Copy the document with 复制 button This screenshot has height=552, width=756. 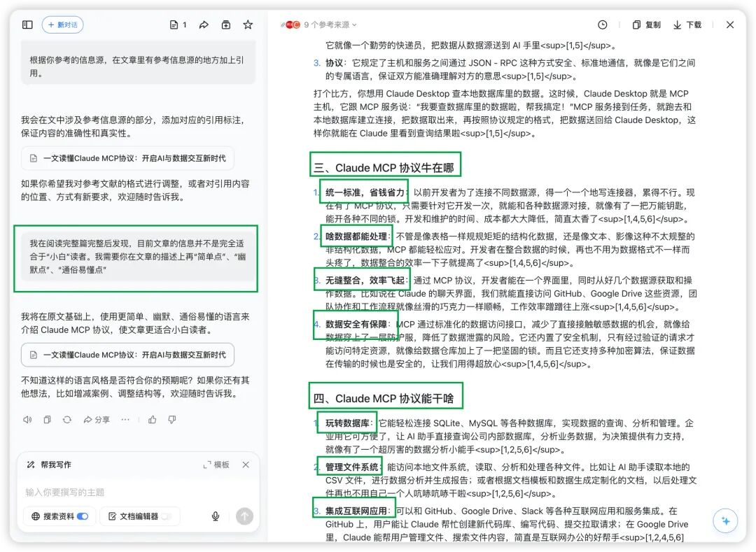pyautogui.click(x=647, y=24)
